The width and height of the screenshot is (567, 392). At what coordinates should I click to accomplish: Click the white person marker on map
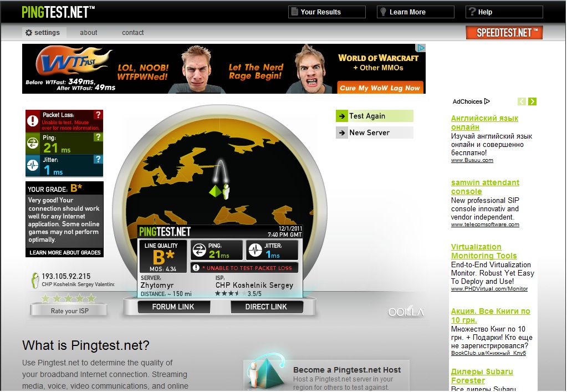pyautogui.click(x=226, y=191)
